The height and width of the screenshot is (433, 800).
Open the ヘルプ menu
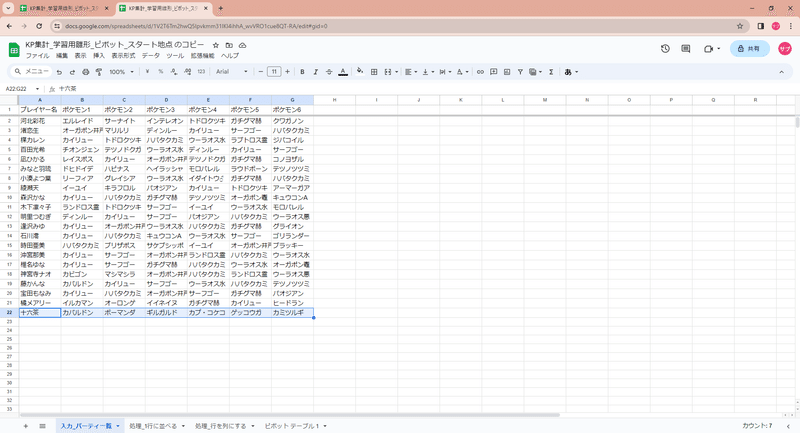pos(230,56)
